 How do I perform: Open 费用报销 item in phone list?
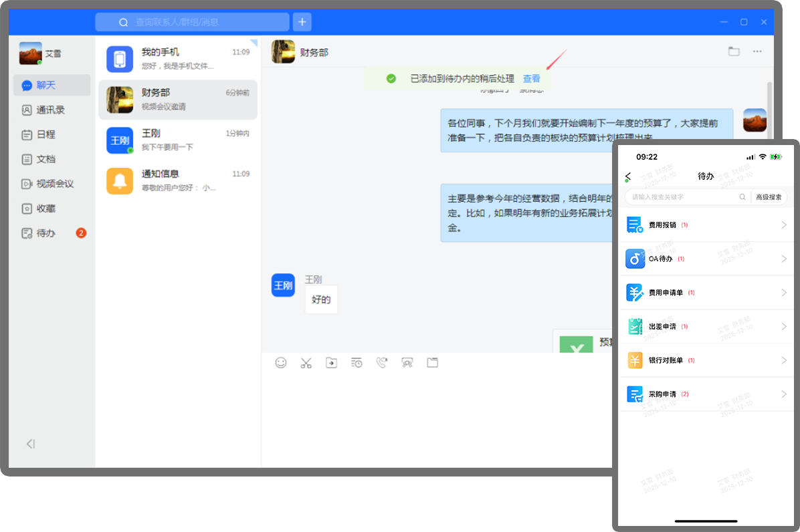[x=706, y=225]
